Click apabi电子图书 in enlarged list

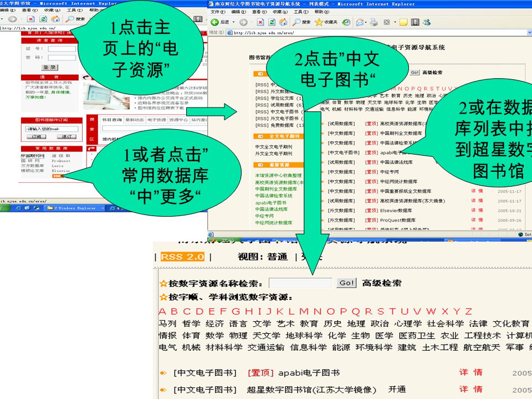(x=309, y=373)
